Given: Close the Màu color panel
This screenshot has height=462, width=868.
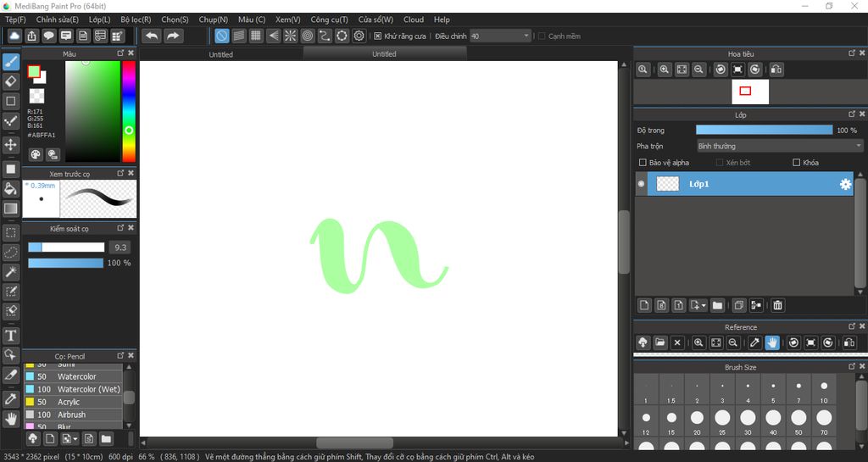Looking at the screenshot, I should point(131,53).
